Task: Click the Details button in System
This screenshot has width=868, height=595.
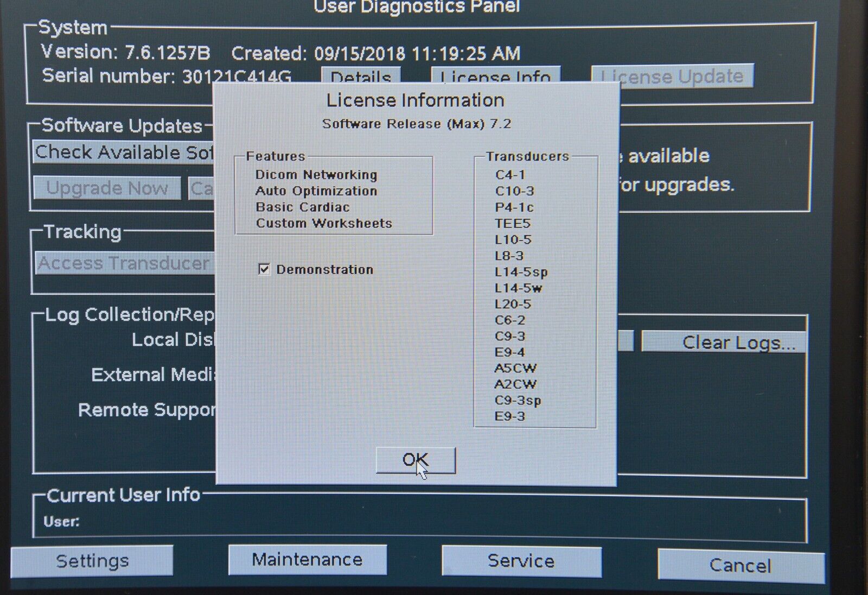Action: pos(361,75)
